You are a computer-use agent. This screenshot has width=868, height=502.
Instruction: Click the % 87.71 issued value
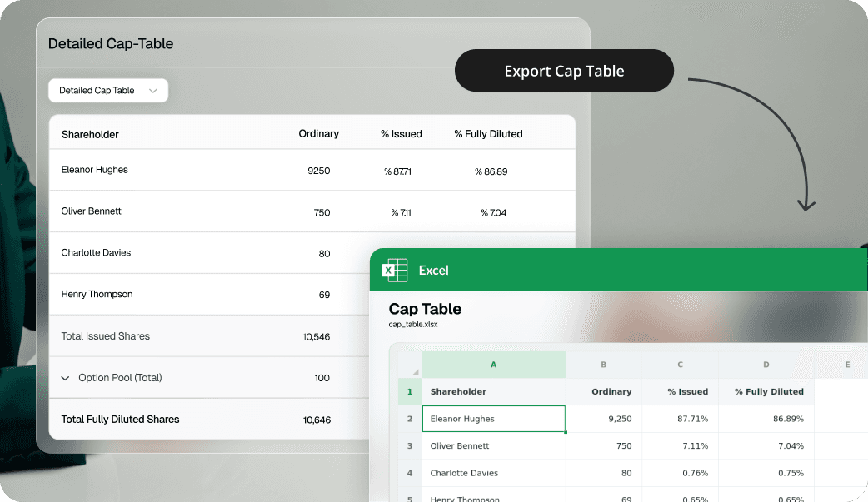[x=397, y=171]
